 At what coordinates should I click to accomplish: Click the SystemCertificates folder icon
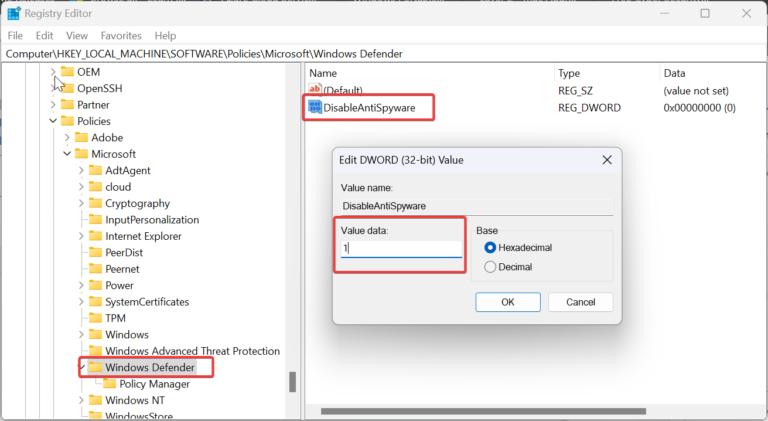pos(96,302)
